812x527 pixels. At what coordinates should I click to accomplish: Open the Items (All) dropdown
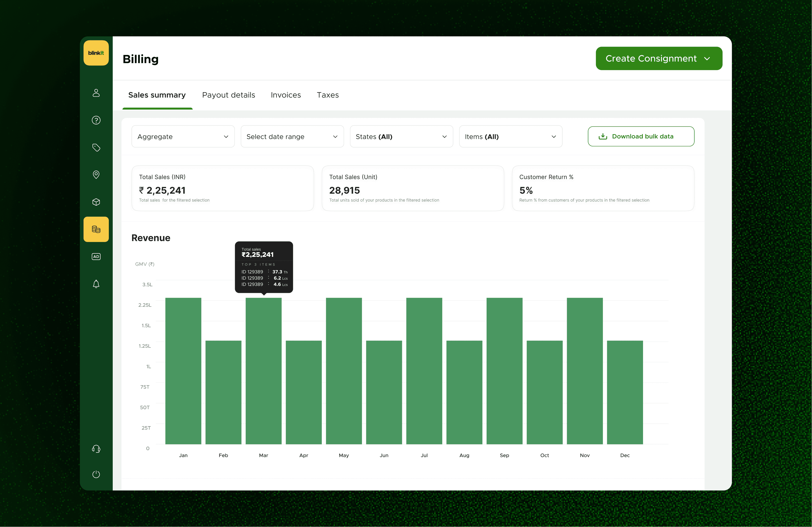[x=511, y=137]
